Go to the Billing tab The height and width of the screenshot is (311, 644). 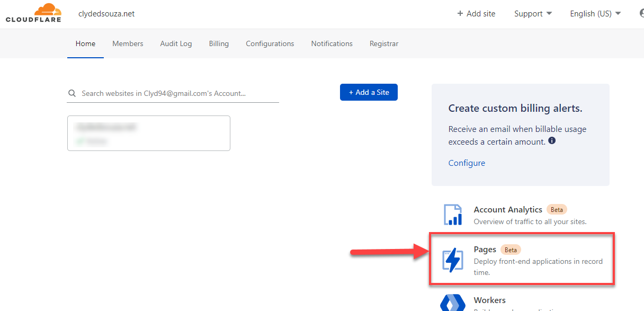pyautogui.click(x=219, y=43)
